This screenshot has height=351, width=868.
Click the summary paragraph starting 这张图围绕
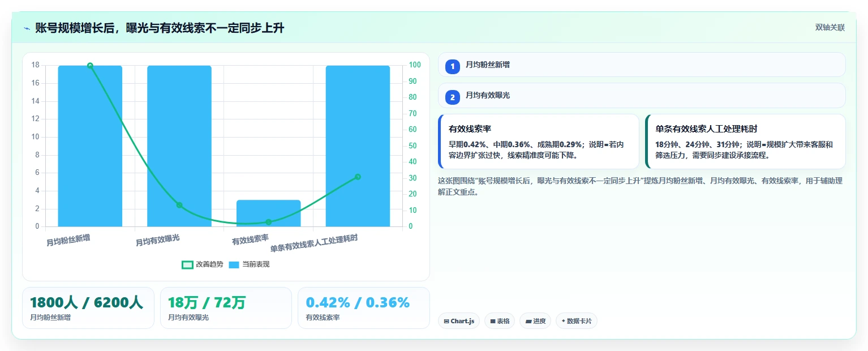(641, 186)
